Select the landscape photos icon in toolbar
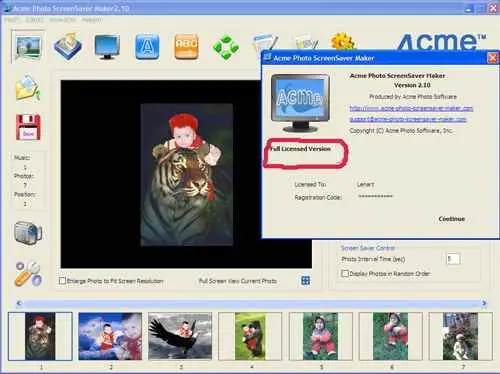Screen dimensions: 500x374 [x=28, y=47]
